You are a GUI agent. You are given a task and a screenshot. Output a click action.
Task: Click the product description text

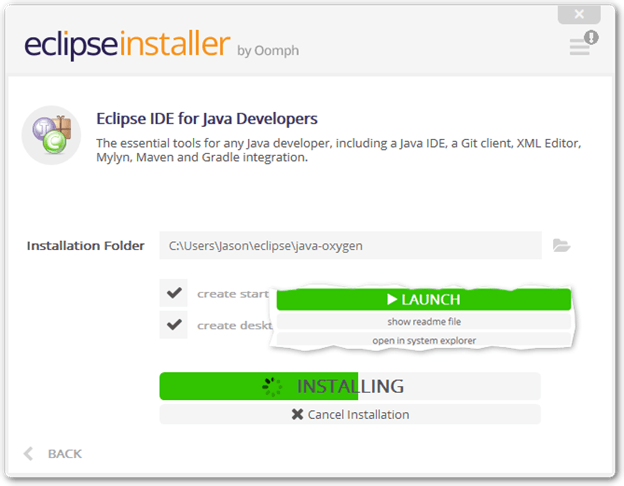tap(339, 150)
